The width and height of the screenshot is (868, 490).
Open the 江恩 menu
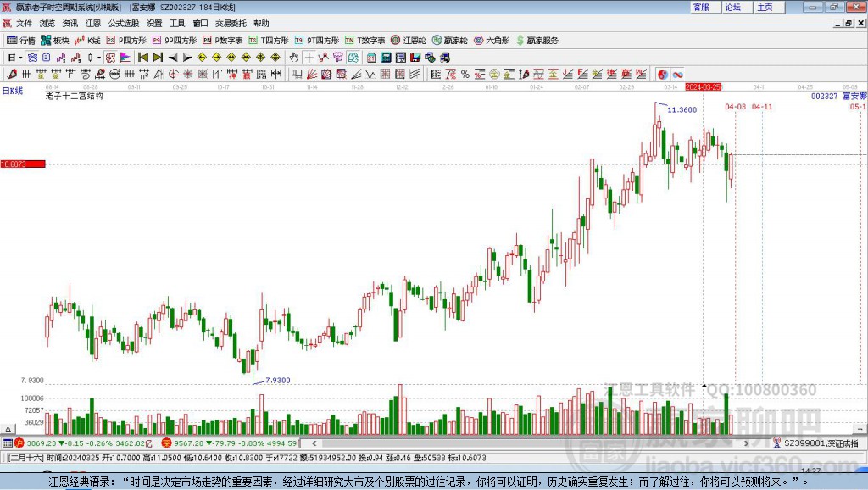coord(93,23)
